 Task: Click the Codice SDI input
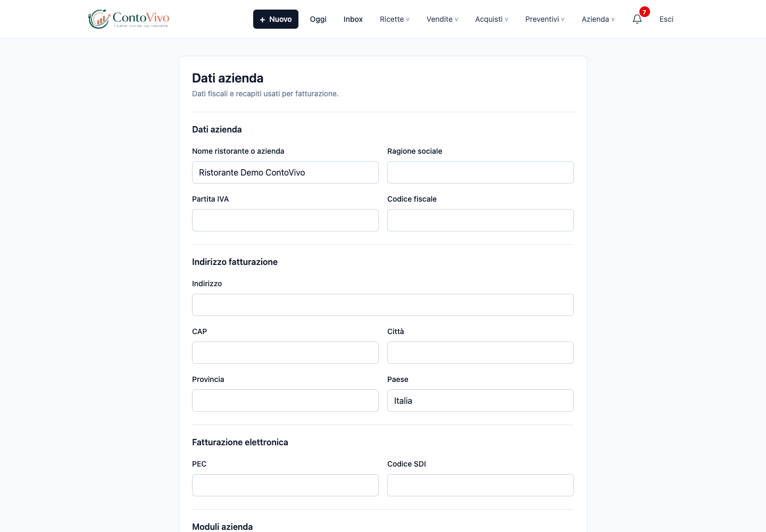(480, 485)
